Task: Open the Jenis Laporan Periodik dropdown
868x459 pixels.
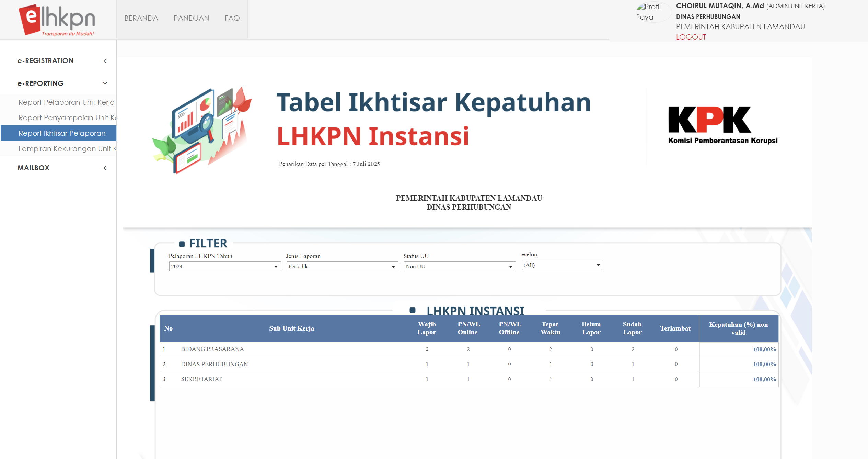Action: tap(342, 266)
